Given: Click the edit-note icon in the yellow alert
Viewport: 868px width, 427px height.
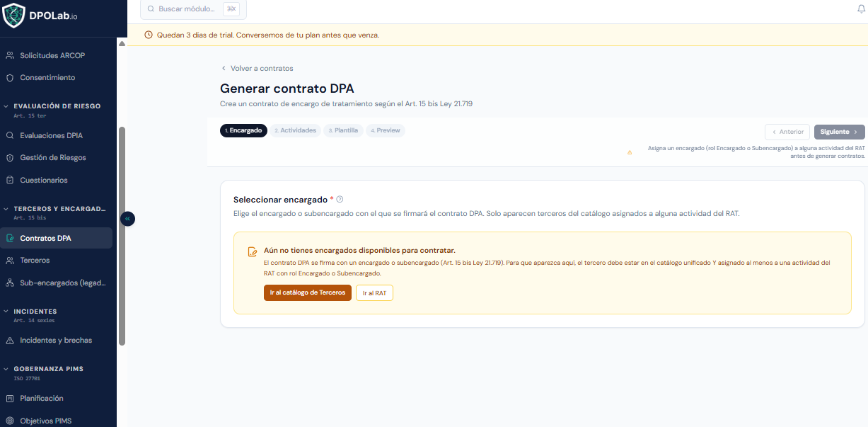Looking at the screenshot, I should [x=253, y=251].
